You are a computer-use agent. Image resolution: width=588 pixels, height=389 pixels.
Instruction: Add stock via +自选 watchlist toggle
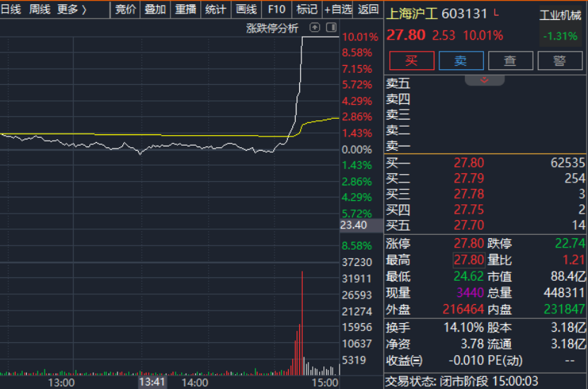pos(338,9)
